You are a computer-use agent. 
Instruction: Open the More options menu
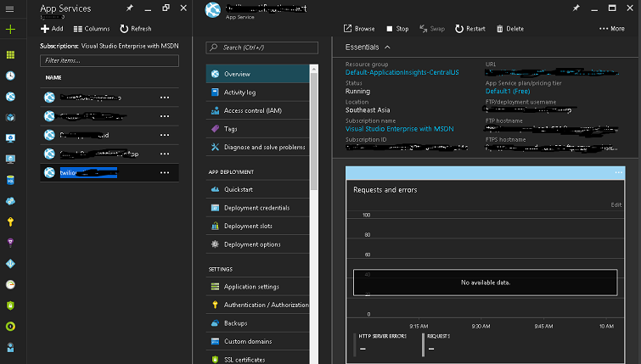[x=611, y=28]
